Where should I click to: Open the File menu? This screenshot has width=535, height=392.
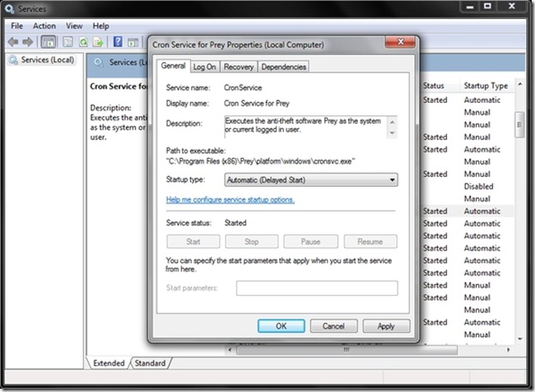pyautogui.click(x=17, y=26)
